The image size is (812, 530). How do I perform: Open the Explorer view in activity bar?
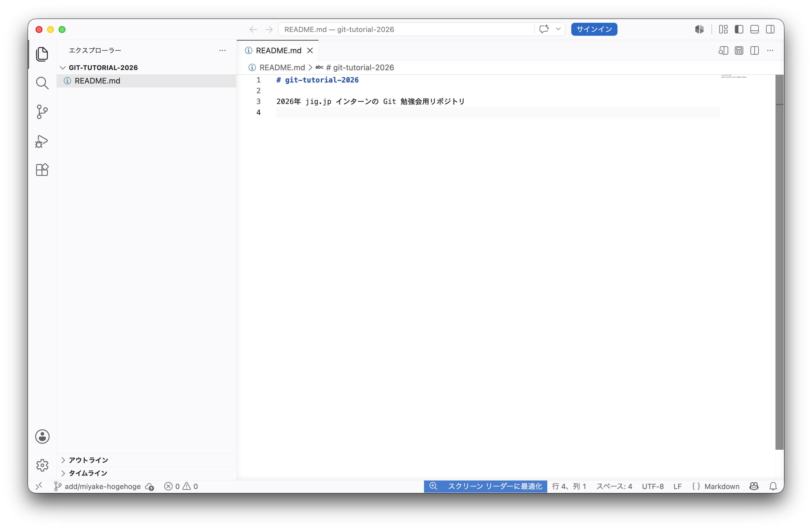[x=42, y=54]
